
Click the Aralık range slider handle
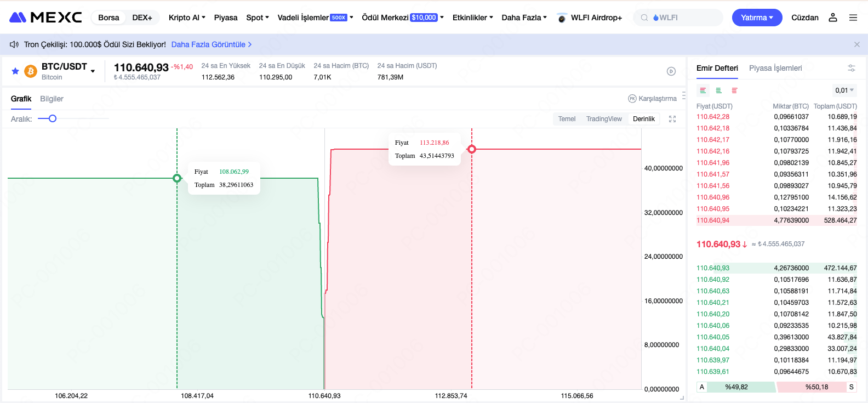53,118
